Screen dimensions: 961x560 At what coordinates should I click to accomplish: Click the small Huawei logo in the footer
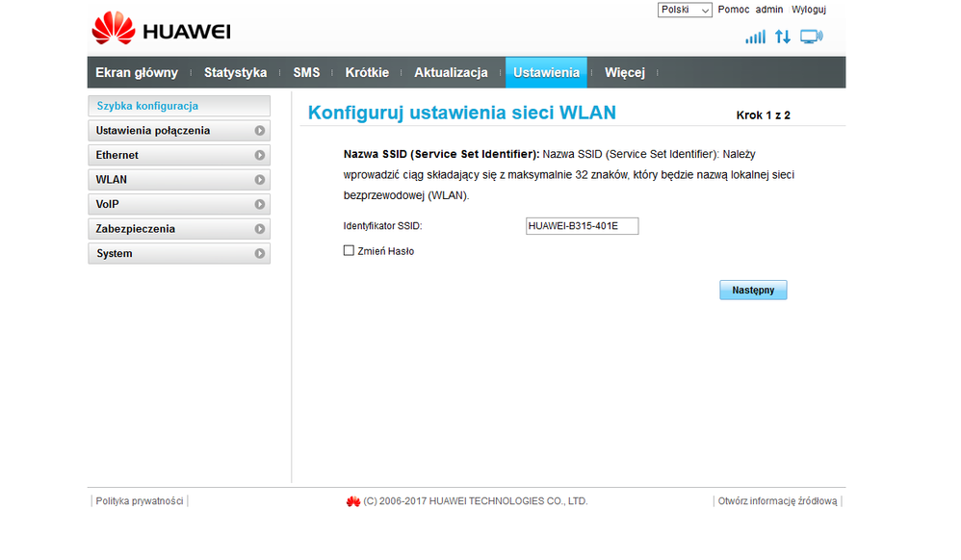353,501
